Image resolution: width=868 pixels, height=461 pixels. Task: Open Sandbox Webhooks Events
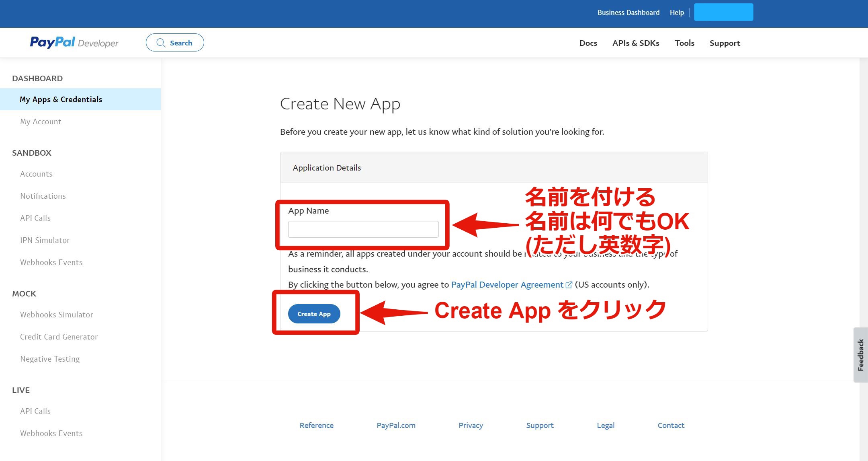click(51, 262)
